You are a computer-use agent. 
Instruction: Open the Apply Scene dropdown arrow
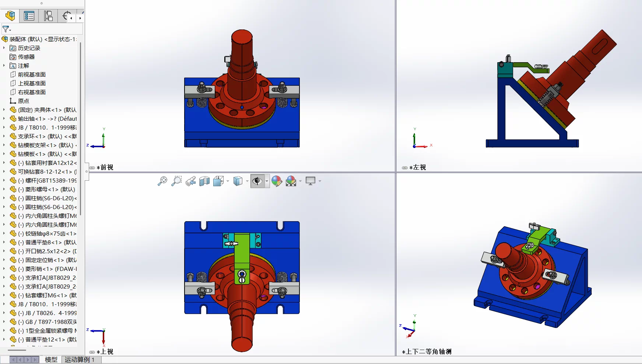coord(301,181)
